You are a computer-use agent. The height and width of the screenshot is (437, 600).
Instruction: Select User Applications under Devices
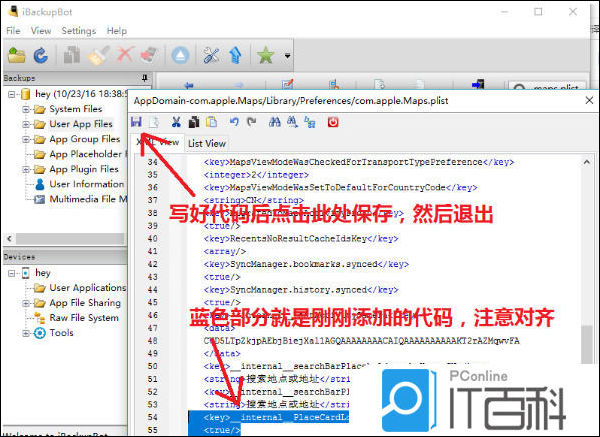tap(88, 288)
